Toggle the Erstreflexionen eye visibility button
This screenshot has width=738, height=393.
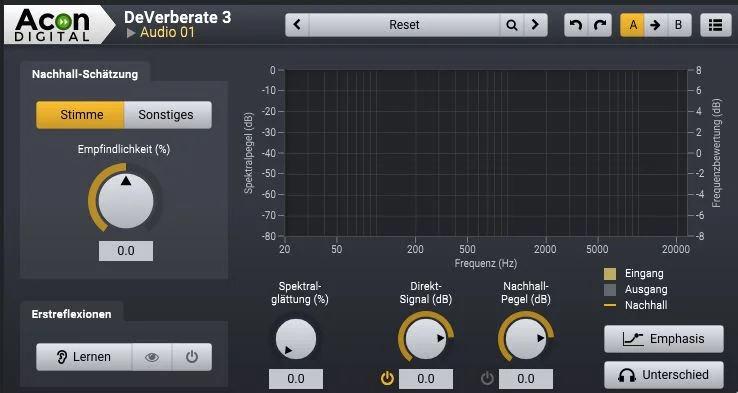tap(152, 357)
